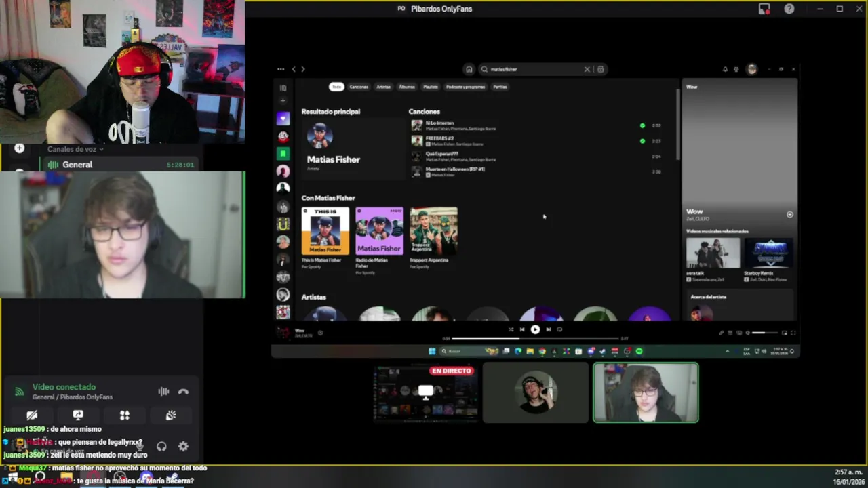Toggle Spotify library sidebar icon
This screenshot has width=868, height=488.
[x=283, y=87]
